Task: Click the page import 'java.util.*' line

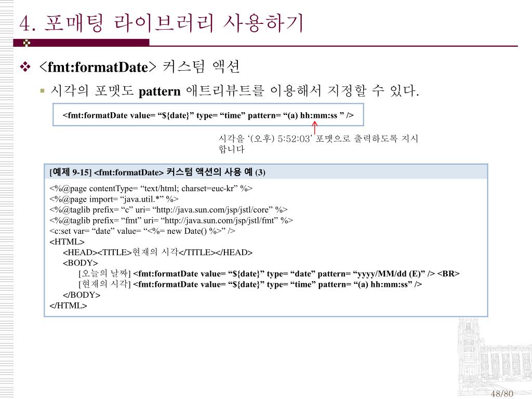Action: pos(114,199)
